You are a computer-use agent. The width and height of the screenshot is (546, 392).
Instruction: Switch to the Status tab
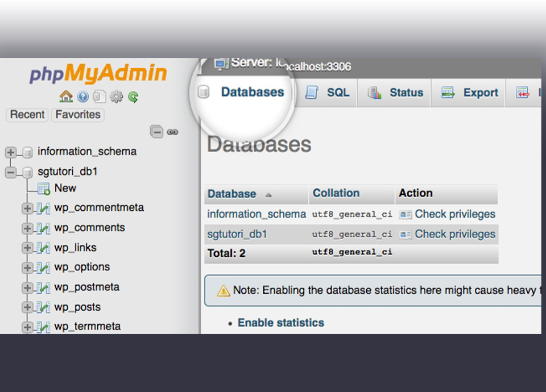[395, 93]
